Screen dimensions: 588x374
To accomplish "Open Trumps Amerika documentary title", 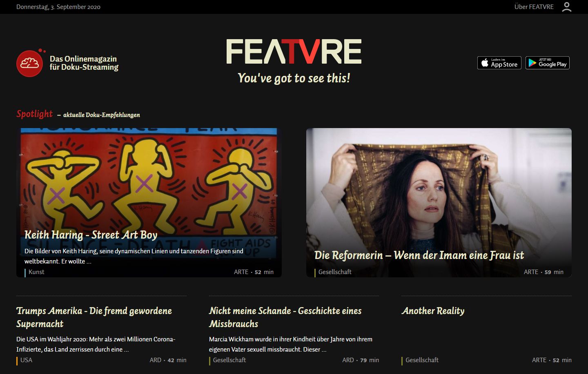I will (94, 317).
